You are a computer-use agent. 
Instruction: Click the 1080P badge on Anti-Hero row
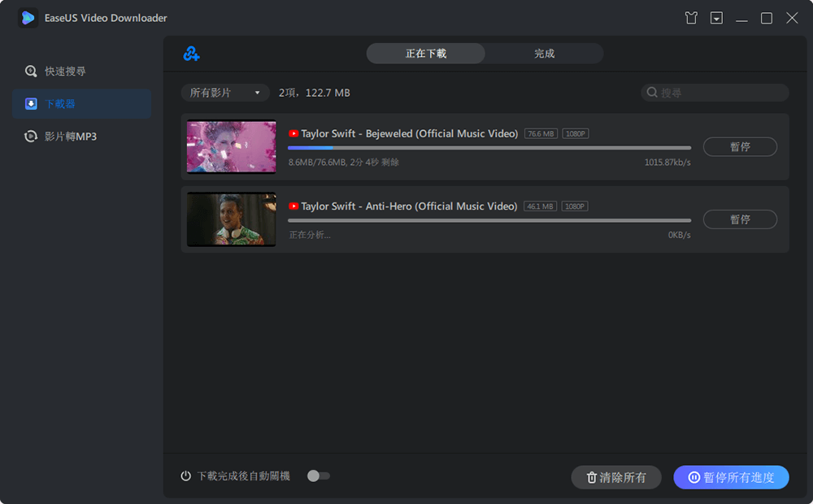click(575, 206)
